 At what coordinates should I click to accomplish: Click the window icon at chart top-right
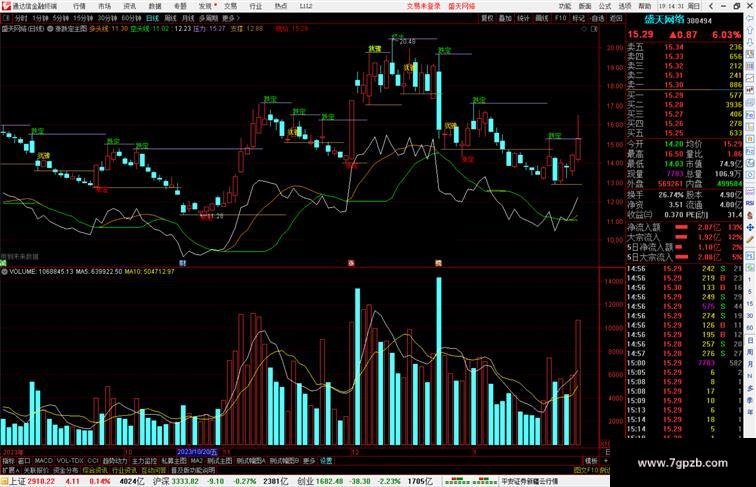pos(594,29)
